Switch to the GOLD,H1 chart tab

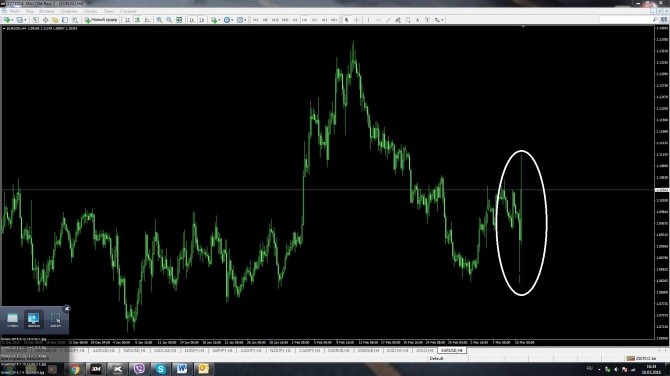click(424, 350)
